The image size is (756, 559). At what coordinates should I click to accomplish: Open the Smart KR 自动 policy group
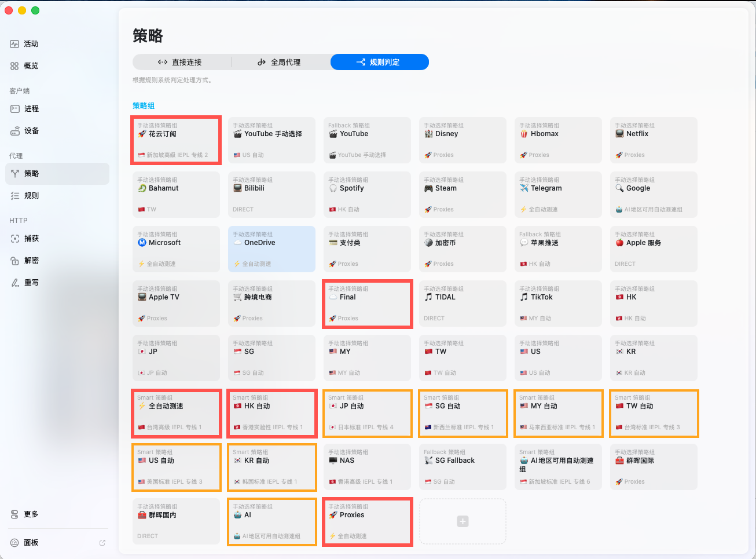point(271,467)
